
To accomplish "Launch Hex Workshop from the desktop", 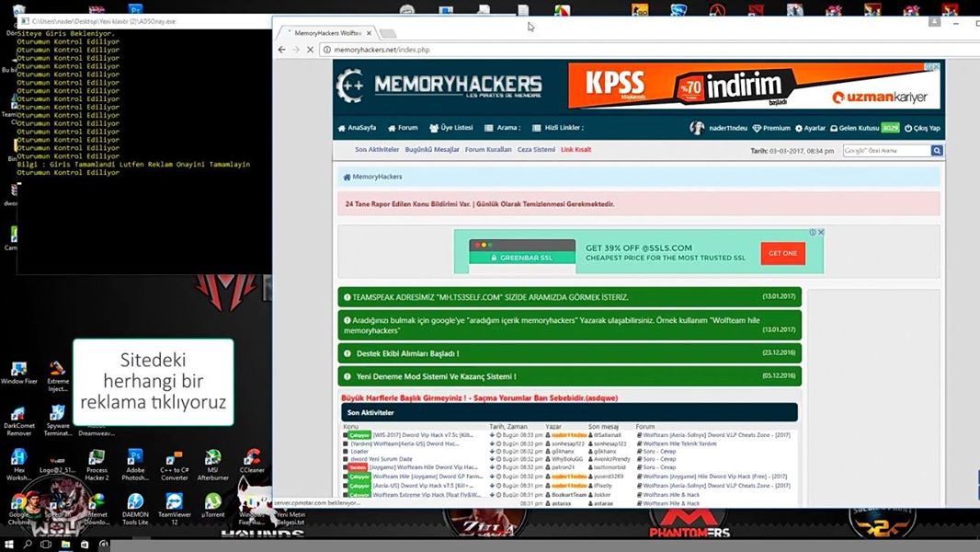I will 18,466.
